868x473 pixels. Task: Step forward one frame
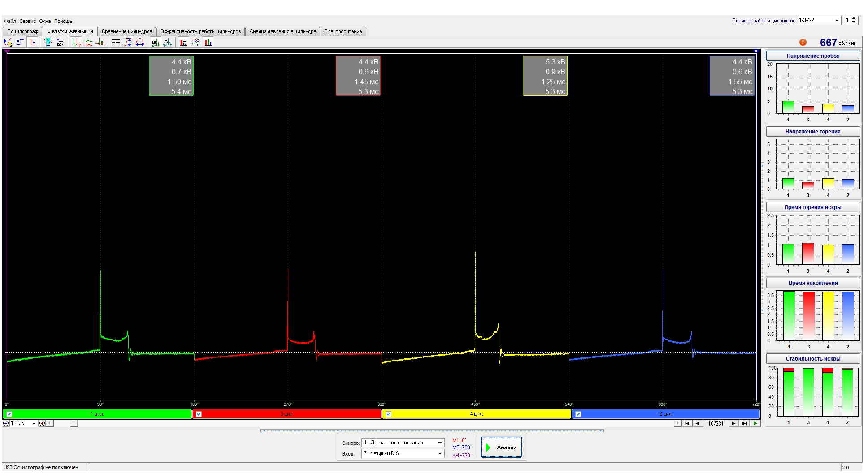(x=733, y=423)
